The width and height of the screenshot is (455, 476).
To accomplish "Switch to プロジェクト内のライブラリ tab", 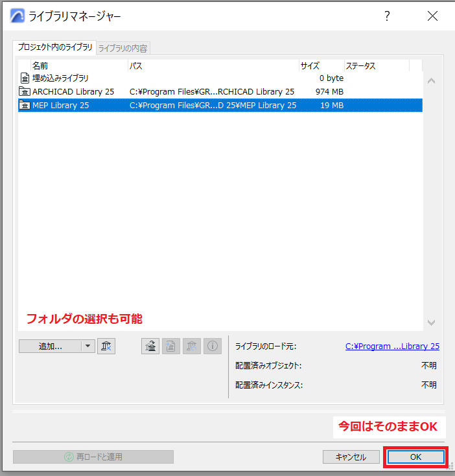I will click(54, 47).
